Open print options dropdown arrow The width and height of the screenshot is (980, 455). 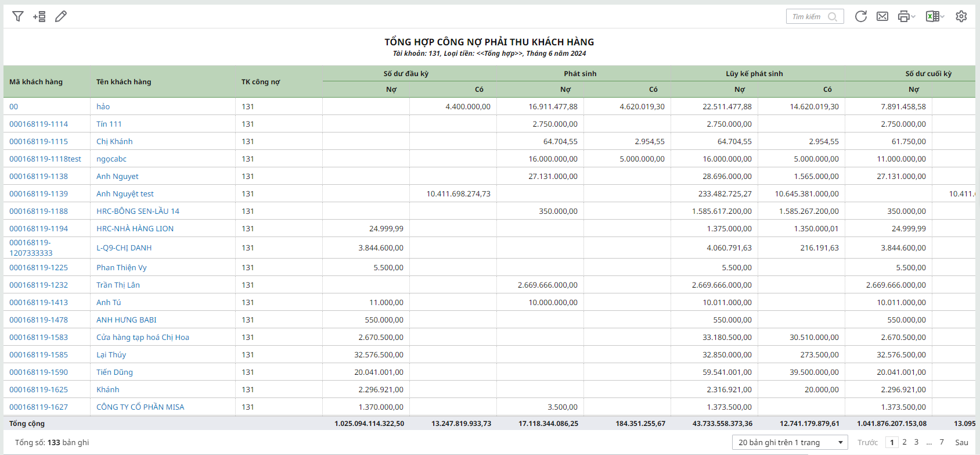pyautogui.click(x=913, y=16)
